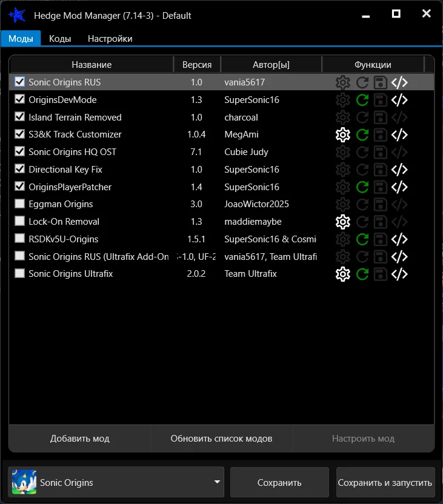Click save-file icon in S3&K Track Customizer row
Screen dimensions: 443x504
pyautogui.click(x=381, y=134)
